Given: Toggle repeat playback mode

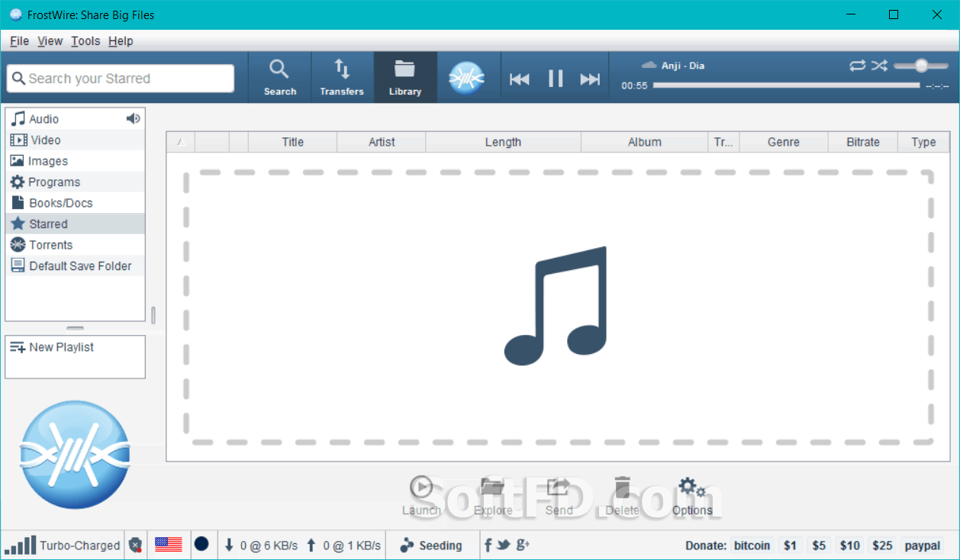Looking at the screenshot, I should [x=858, y=66].
